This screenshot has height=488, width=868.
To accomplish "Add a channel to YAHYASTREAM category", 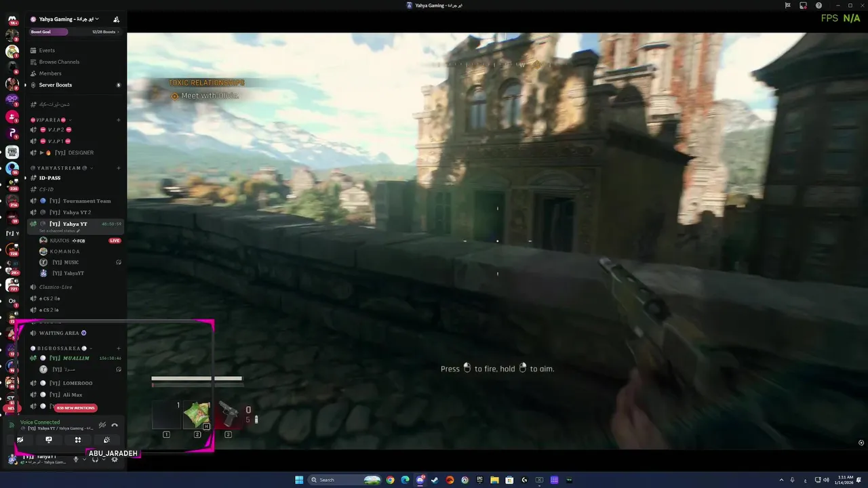I will click(x=119, y=168).
